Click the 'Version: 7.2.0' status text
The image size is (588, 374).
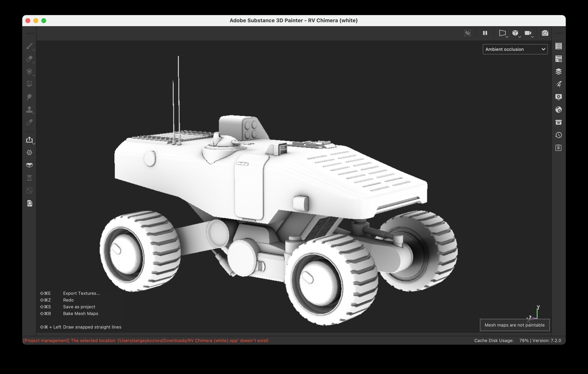547,340
